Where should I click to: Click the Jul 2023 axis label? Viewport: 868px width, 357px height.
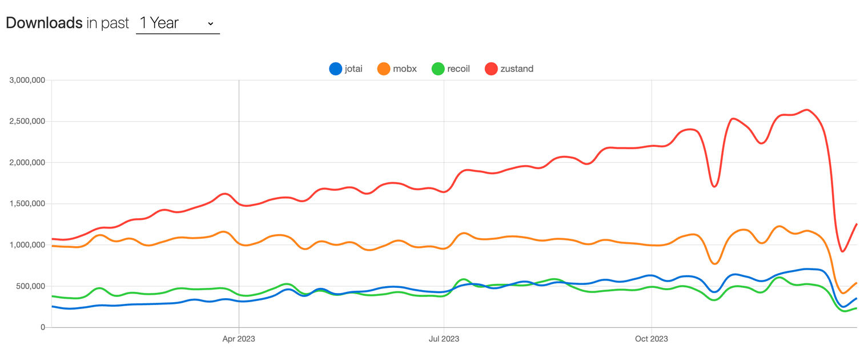[444, 338]
